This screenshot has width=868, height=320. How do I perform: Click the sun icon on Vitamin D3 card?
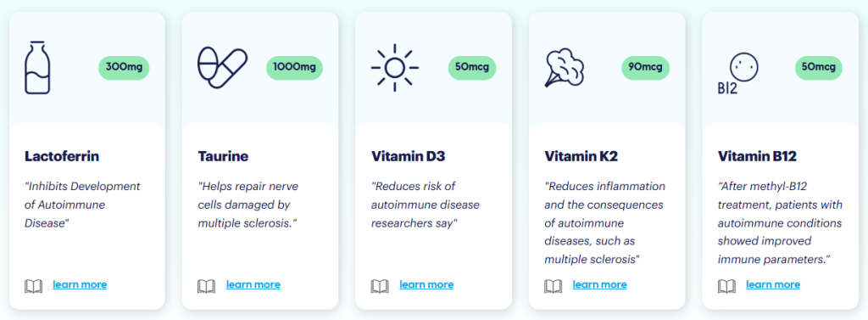coord(395,68)
